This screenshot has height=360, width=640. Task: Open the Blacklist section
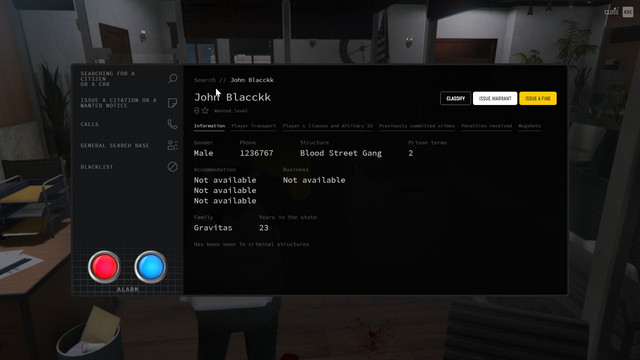click(129, 167)
